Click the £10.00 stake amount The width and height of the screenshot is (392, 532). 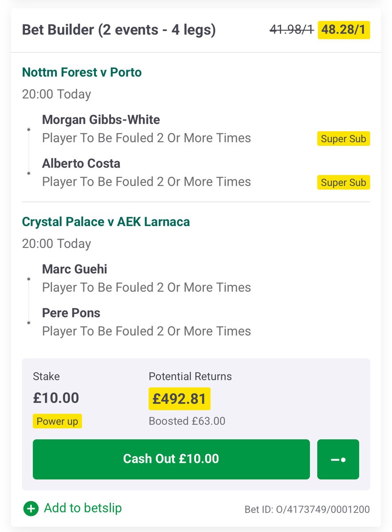56,398
